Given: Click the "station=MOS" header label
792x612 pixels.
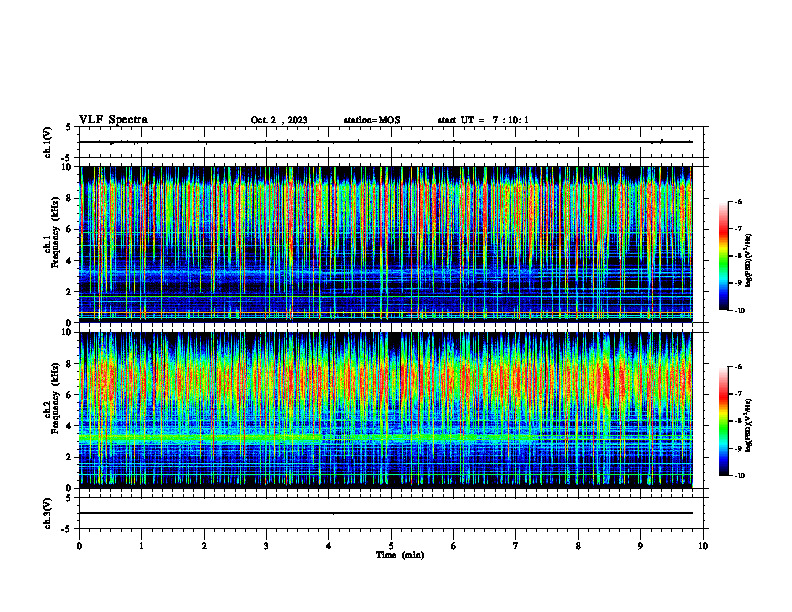Looking at the screenshot, I should point(372,120).
